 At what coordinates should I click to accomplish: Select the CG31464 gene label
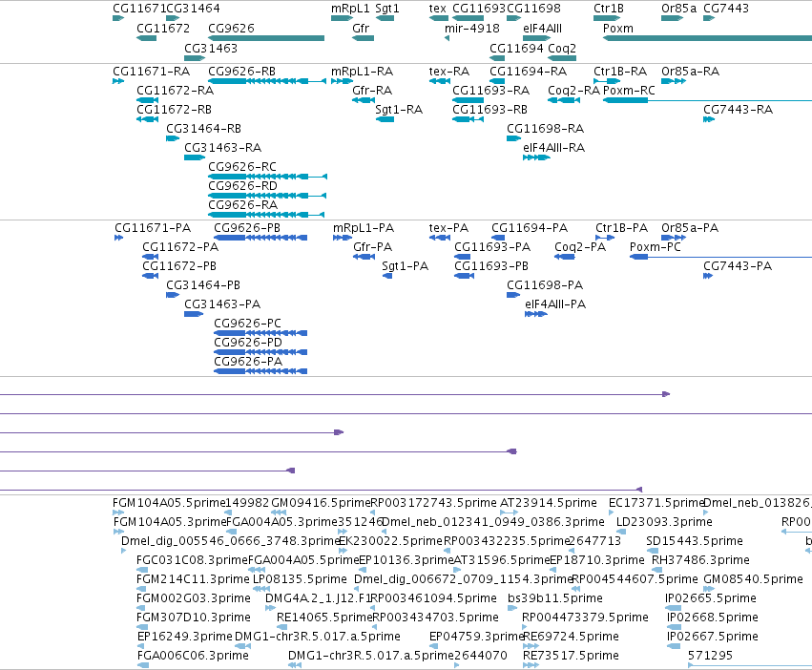(x=194, y=9)
